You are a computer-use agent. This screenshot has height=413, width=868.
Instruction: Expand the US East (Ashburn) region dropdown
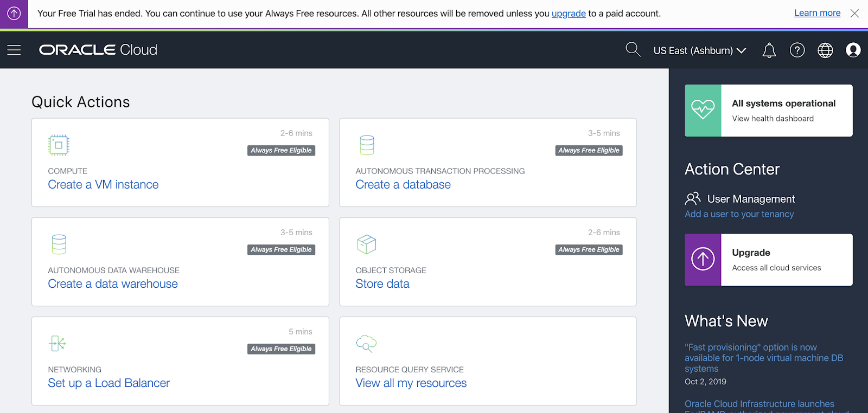click(699, 50)
